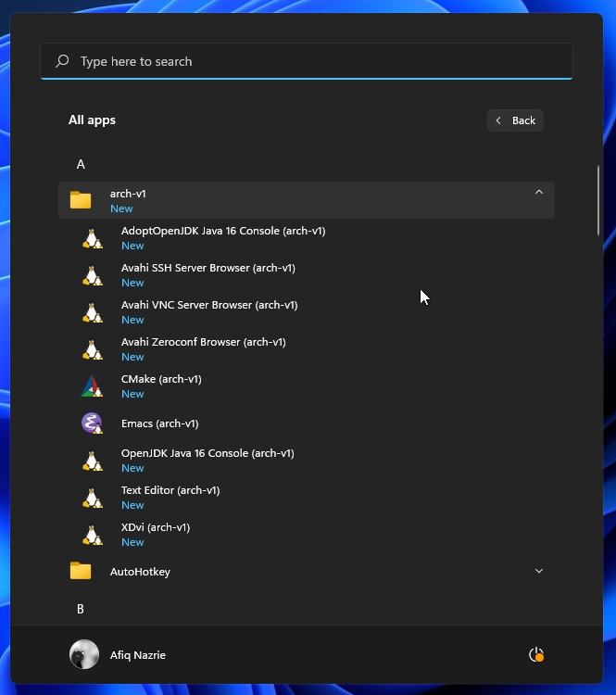Open the power options icon
This screenshot has height=695, width=616.
536,654
